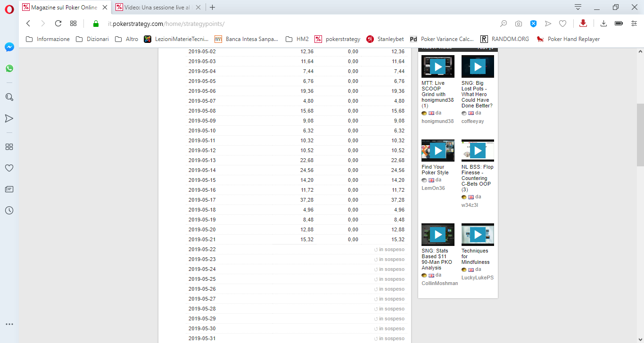Viewport: 644px width, 343px height.
Task: Open the history clock icon in sidebar
Action: pyautogui.click(x=9, y=211)
